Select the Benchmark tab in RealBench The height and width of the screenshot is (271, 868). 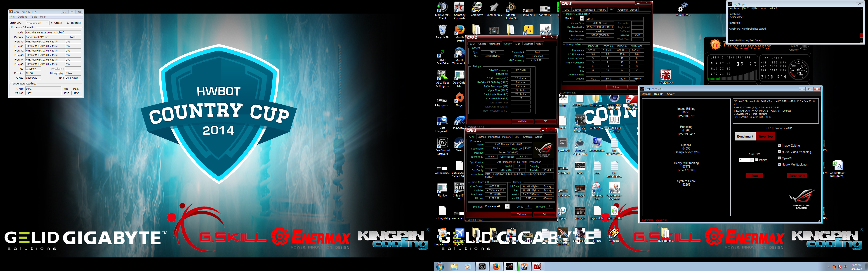[x=745, y=136]
